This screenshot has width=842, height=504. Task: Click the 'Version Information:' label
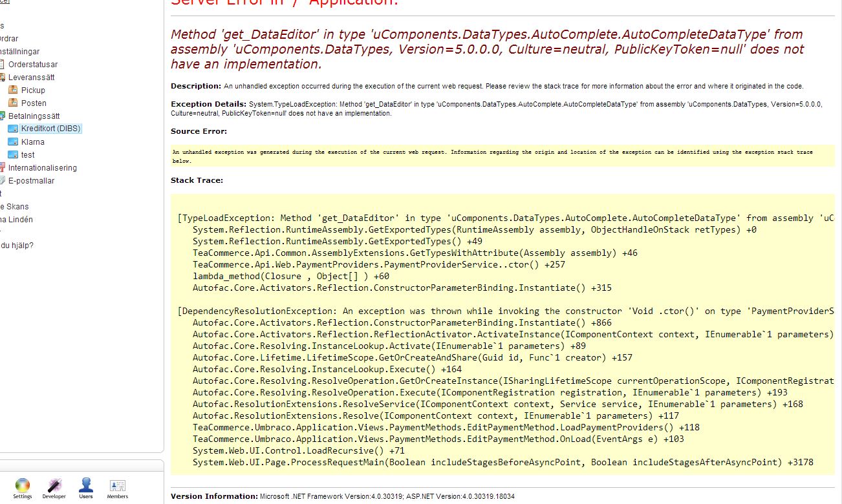coord(214,496)
